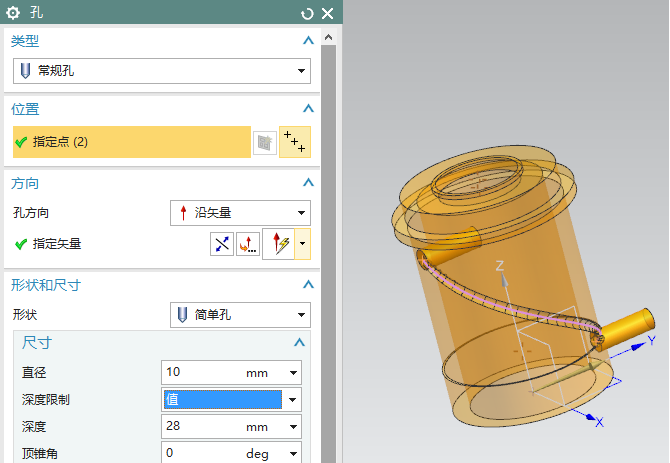
Task: Click the inferred vector icon
Action: coord(279,244)
